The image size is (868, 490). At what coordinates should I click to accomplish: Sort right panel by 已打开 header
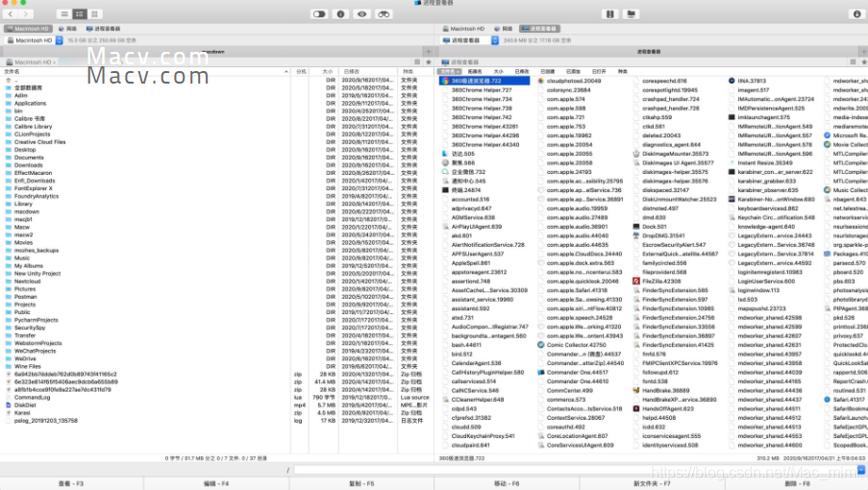[x=599, y=71]
